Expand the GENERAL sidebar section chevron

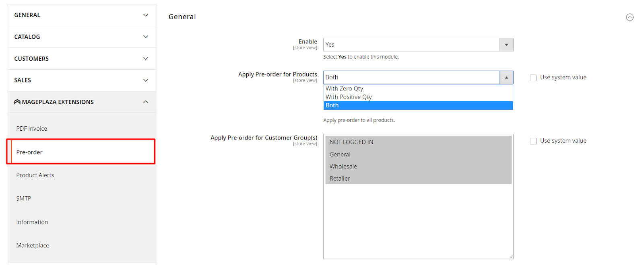click(146, 15)
